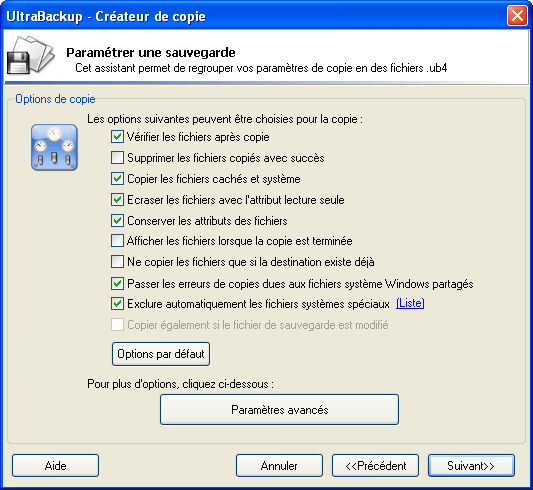Uncheck Vérifier les fichiers après copie
This screenshot has height=490, width=533.
tap(117, 137)
